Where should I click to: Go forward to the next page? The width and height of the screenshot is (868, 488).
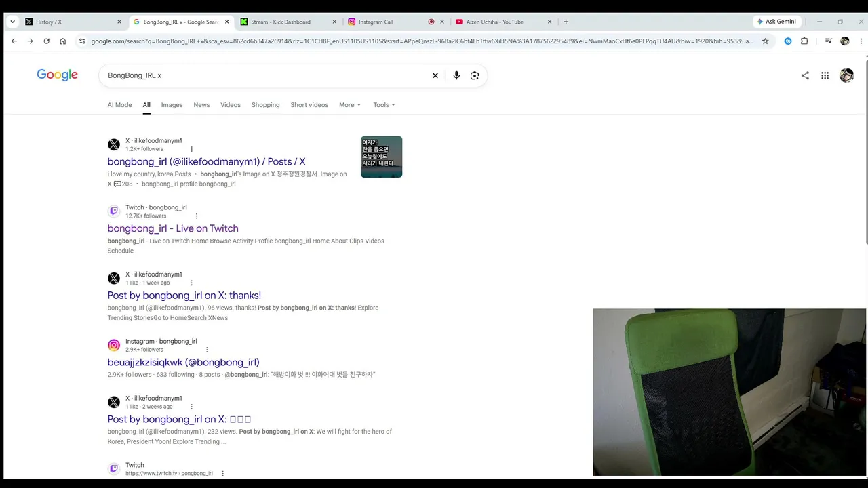(30, 41)
